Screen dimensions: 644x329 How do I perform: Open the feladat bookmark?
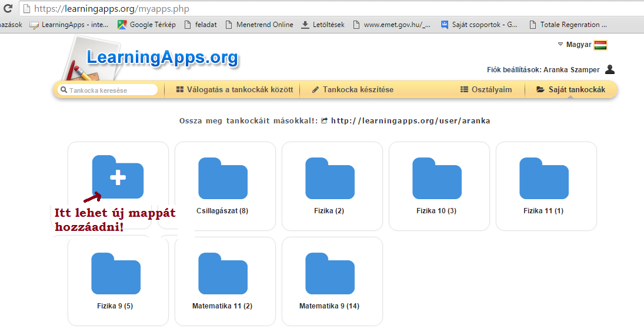(201, 25)
